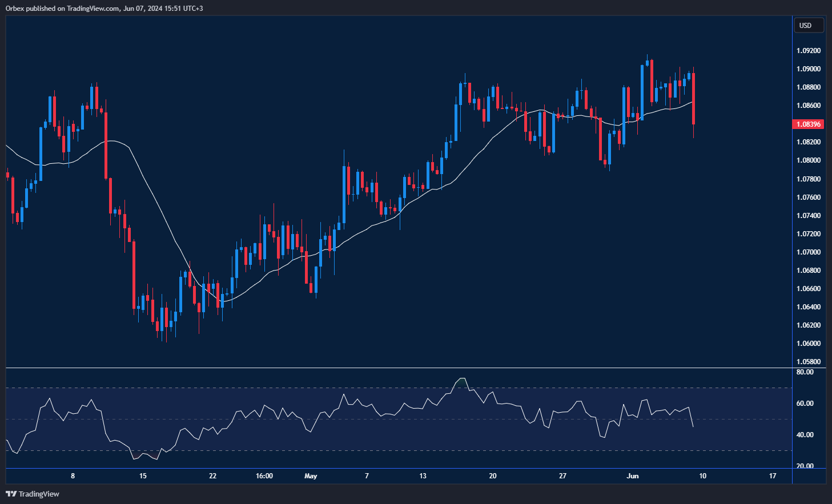The height and width of the screenshot is (504, 832).
Task: Click the 22 date label on time axis
Action: pos(213,476)
